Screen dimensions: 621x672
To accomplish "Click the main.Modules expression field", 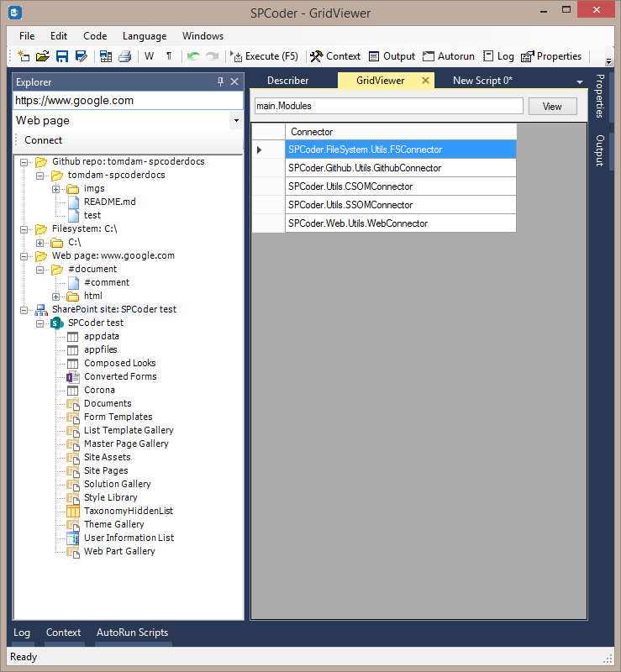I will [x=389, y=106].
